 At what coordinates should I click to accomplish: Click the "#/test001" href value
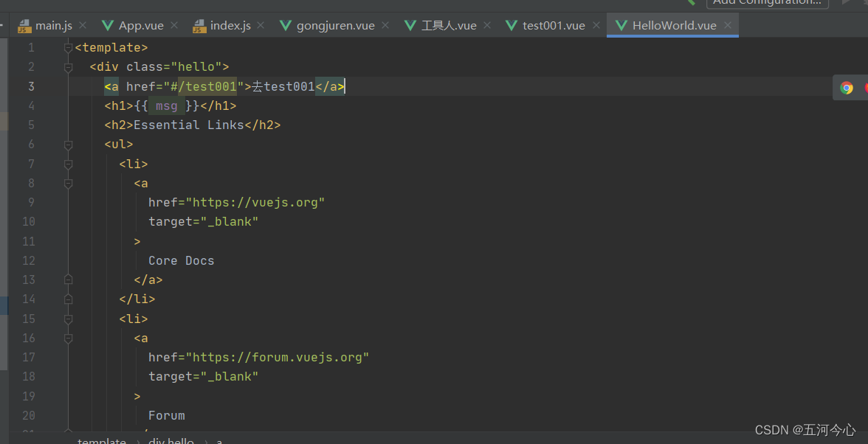pyautogui.click(x=204, y=86)
